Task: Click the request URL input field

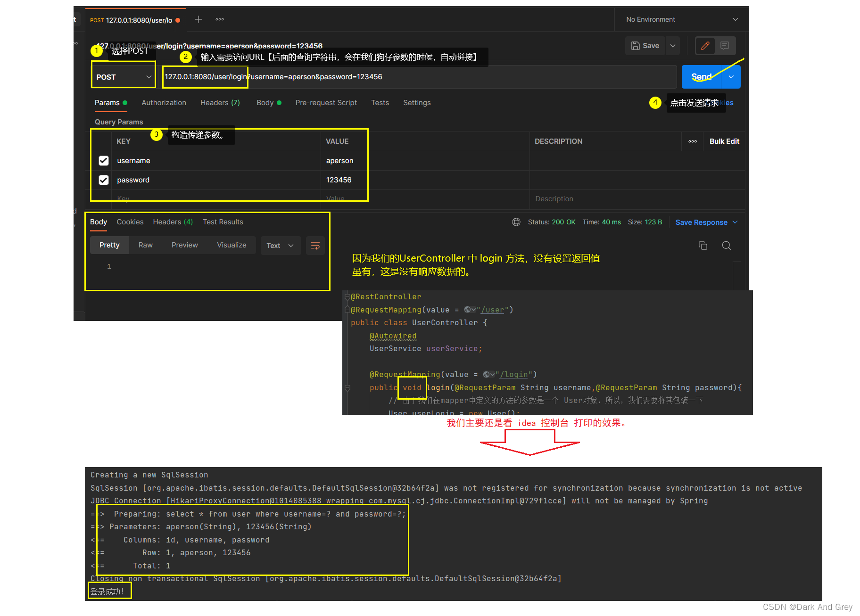Action: point(419,77)
